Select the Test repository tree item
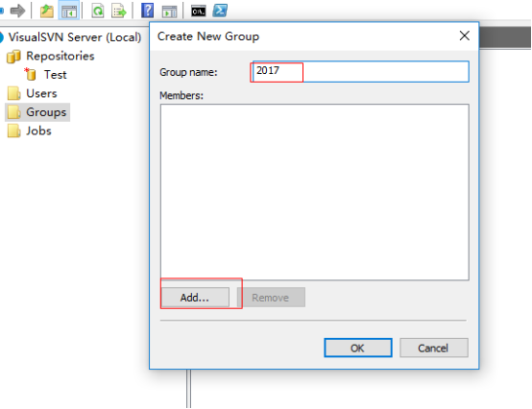532x409 pixels. pyautogui.click(x=56, y=75)
